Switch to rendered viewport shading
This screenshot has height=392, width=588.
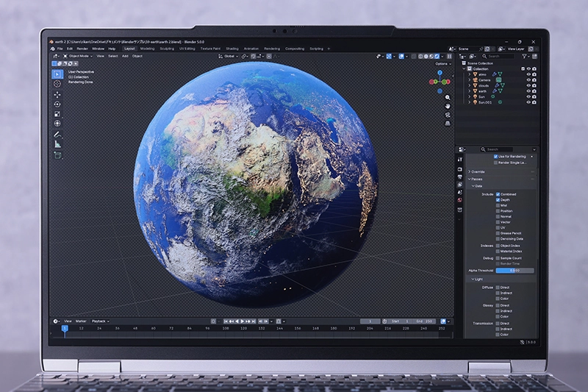(x=437, y=57)
